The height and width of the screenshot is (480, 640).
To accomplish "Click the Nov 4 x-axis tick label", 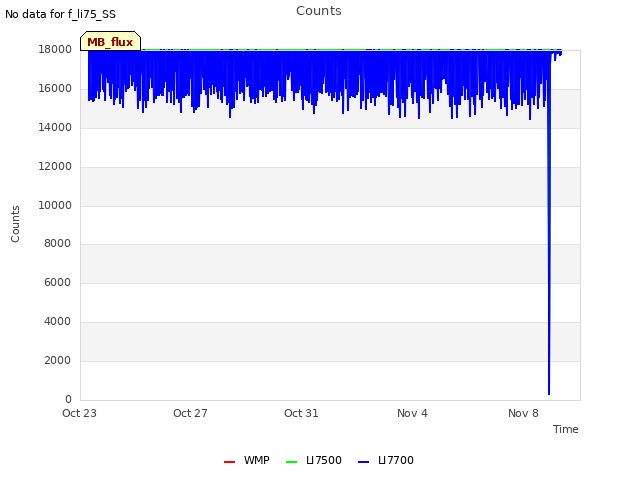I will (412, 413).
